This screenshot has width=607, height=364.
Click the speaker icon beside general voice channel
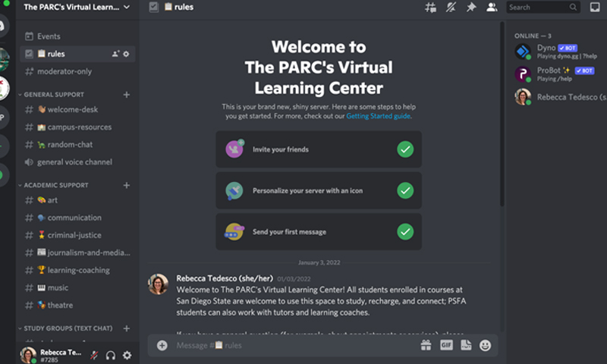pyautogui.click(x=29, y=162)
